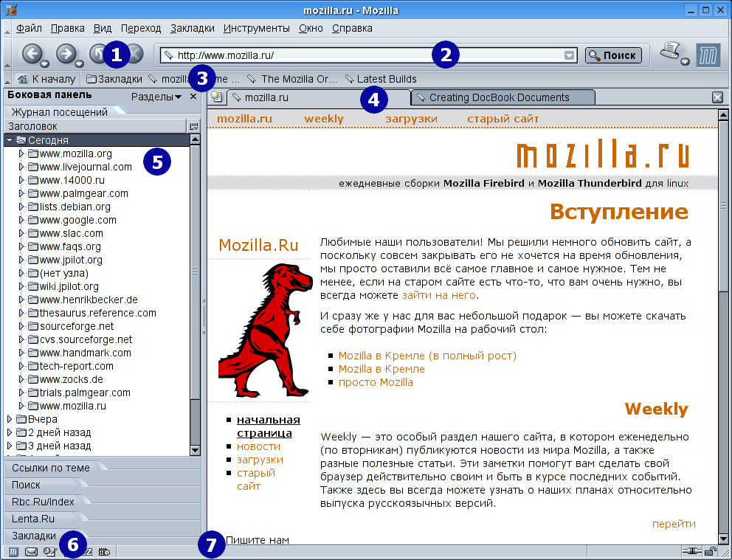Click the просто Mozilla link
Image resolution: width=732 pixels, height=560 pixels.
376,382
